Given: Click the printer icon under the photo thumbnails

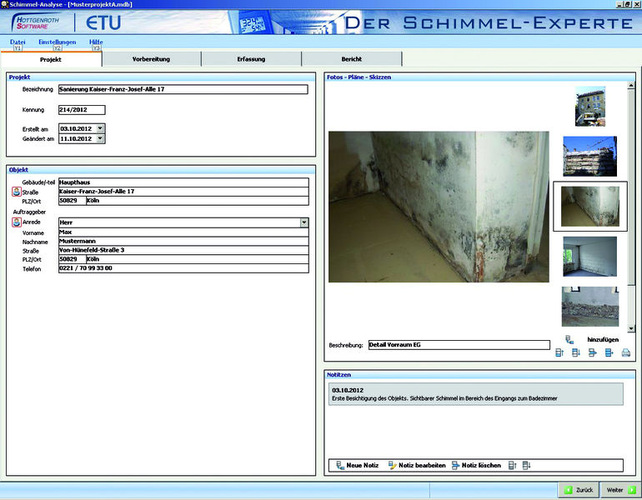Looking at the screenshot, I should coord(626,353).
